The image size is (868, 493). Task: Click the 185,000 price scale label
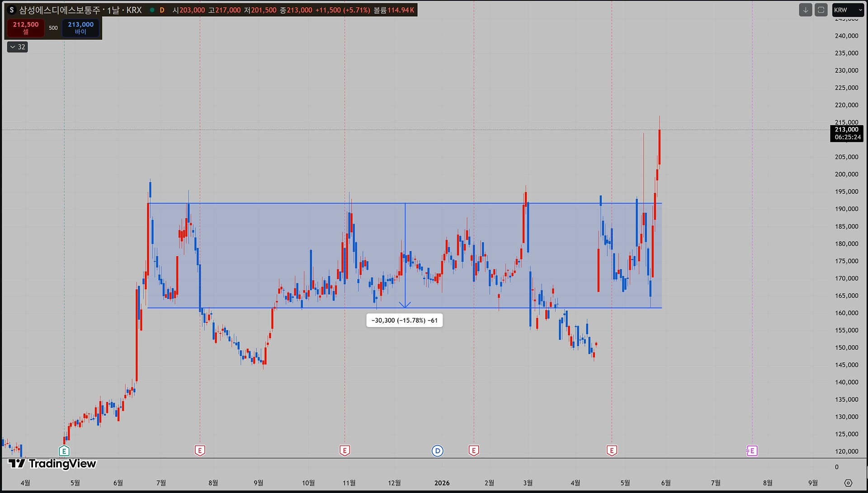846,226
